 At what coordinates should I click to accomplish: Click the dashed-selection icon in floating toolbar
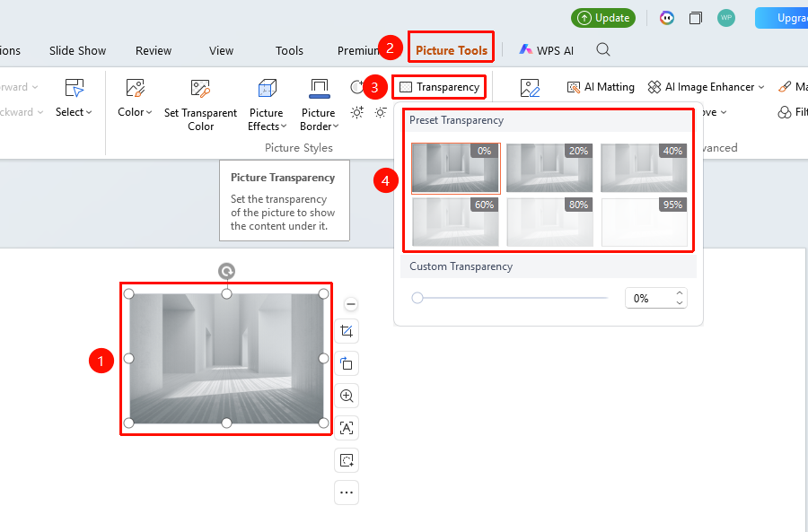pyautogui.click(x=347, y=460)
